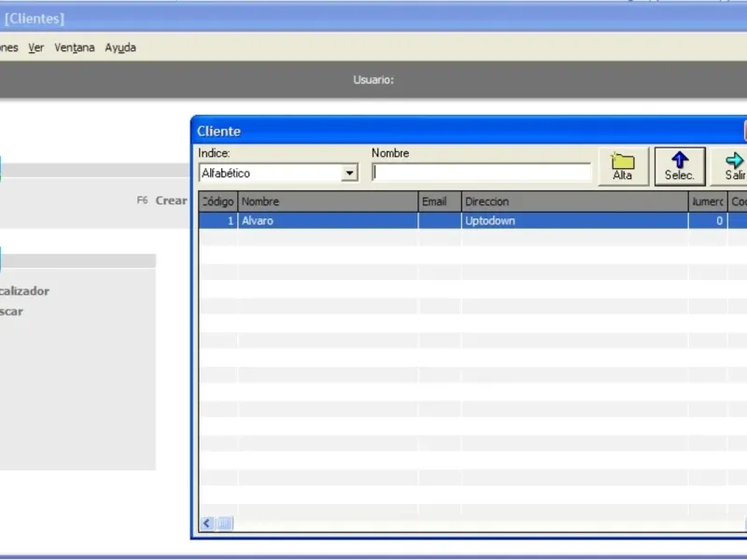Click into the Nombre search field

(481, 173)
